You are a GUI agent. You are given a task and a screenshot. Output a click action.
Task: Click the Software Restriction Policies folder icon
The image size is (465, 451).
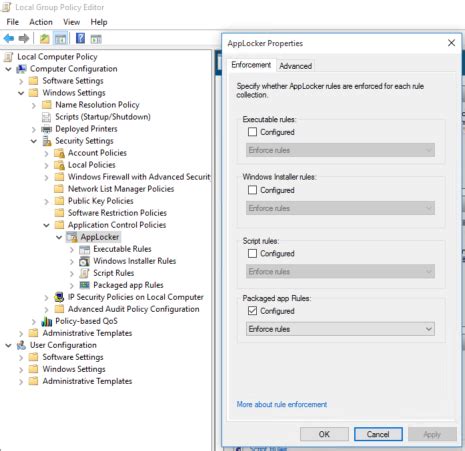pyautogui.click(x=59, y=213)
